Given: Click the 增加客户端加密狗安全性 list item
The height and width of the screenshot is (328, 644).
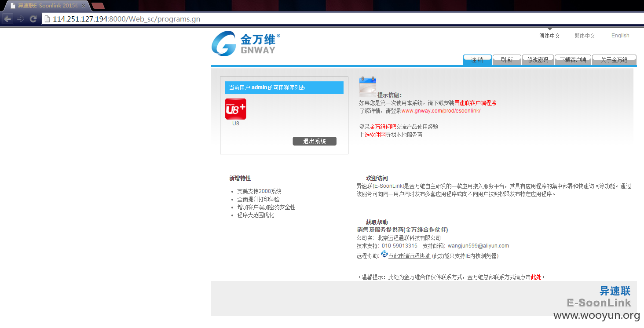Looking at the screenshot, I should click(x=266, y=207).
